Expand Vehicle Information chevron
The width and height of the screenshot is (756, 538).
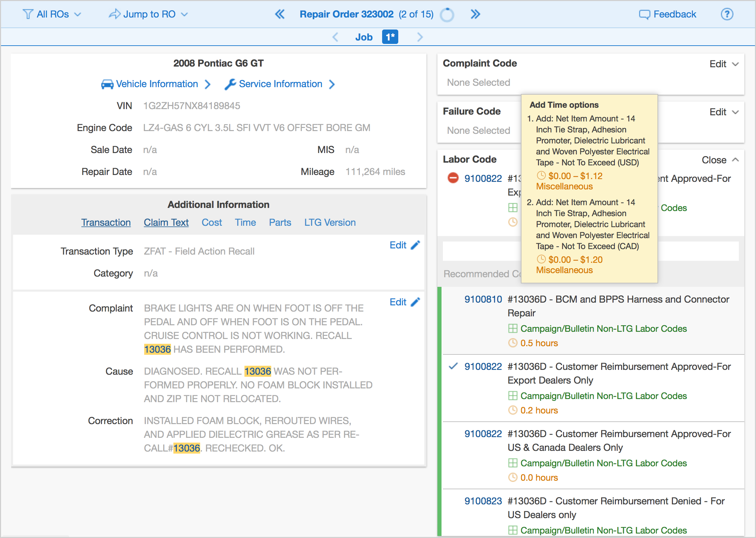point(207,84)
